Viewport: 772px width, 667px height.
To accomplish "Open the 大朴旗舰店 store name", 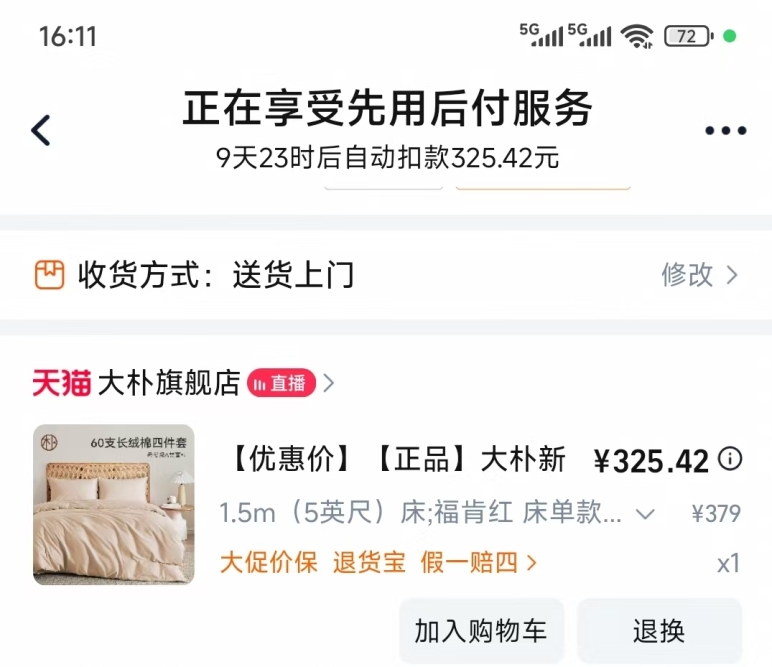I will point(169,382).
